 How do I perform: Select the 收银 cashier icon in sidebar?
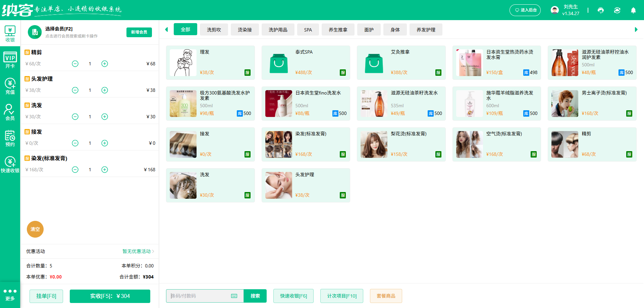[10, 33]
